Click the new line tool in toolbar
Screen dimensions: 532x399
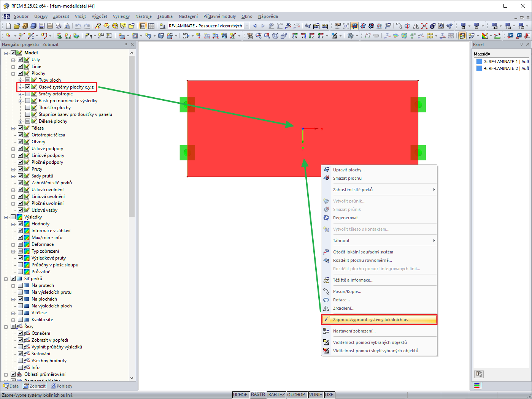point(21,36)
